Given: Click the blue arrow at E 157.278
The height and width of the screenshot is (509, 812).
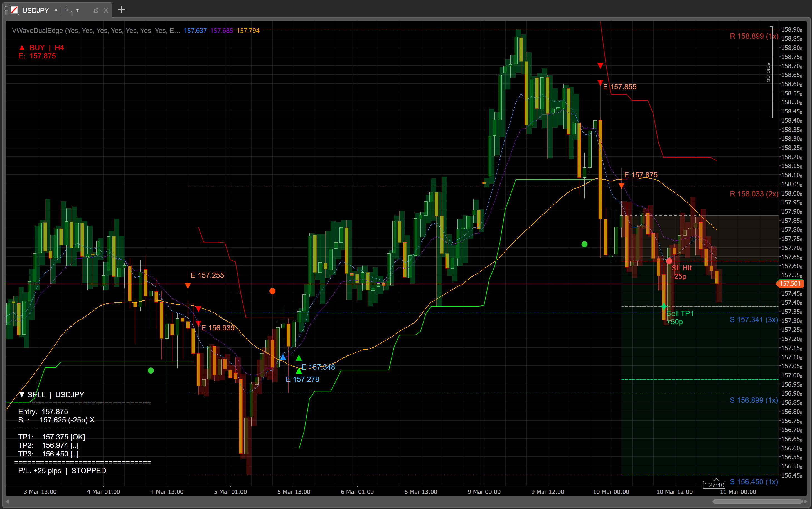Looking at the screenshot, I should [283, 357].
